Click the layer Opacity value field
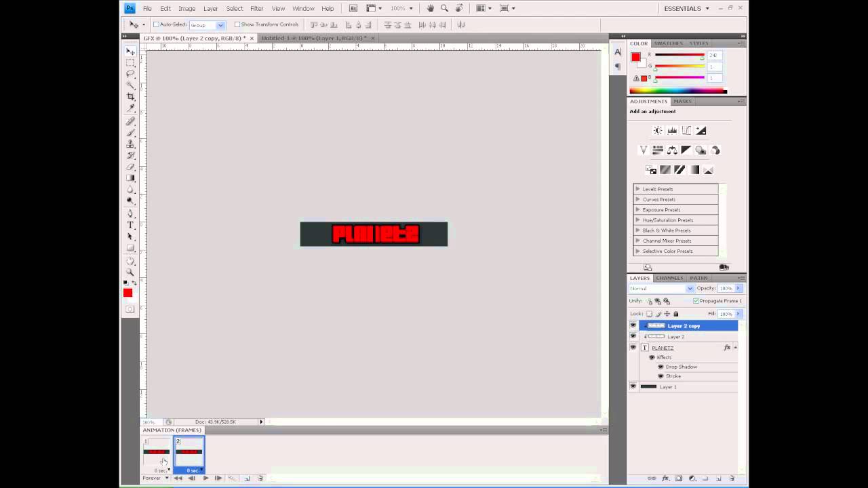 pyautogui.click(x=726, y=289)
